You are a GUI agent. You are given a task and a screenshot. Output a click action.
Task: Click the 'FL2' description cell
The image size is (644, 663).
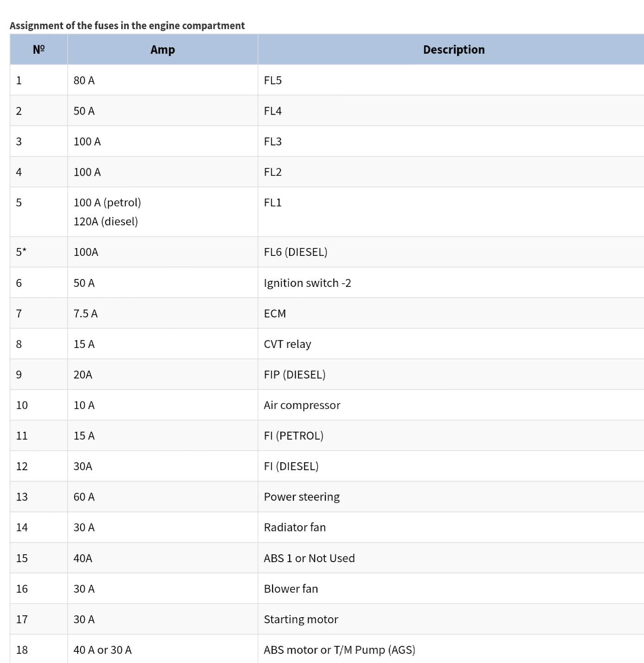(x=451, y=172)
